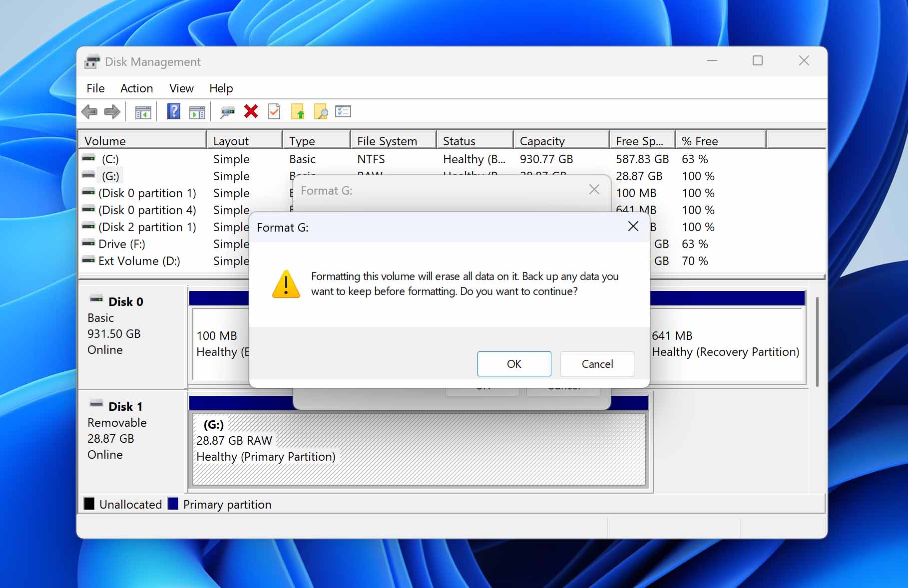Click the folder with magnifier icon
The image size is (908, 588).
321,111
